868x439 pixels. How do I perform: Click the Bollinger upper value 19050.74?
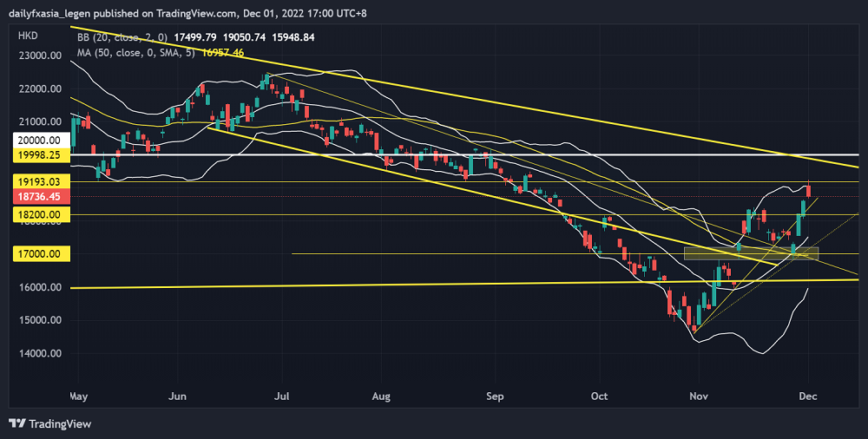click(244, 37)
